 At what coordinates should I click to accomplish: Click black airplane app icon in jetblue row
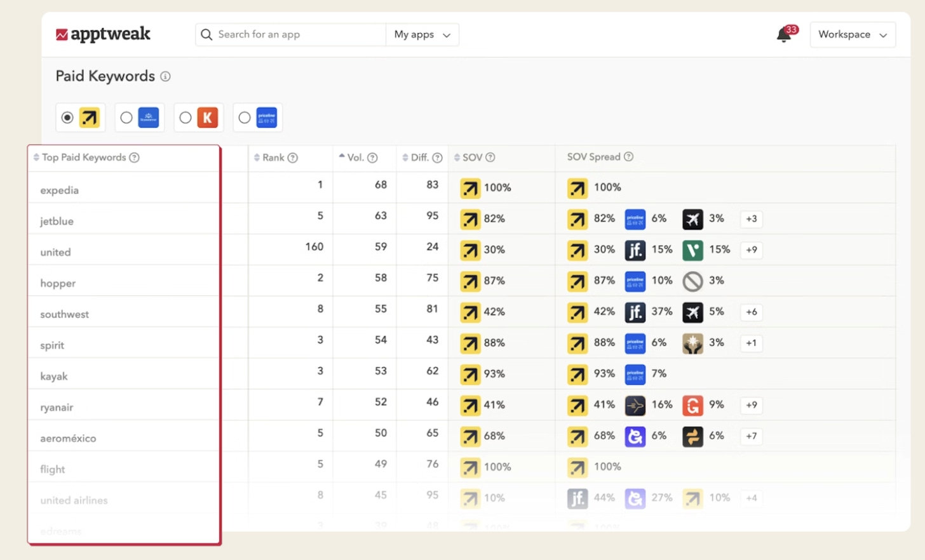(x=693, y=219)
